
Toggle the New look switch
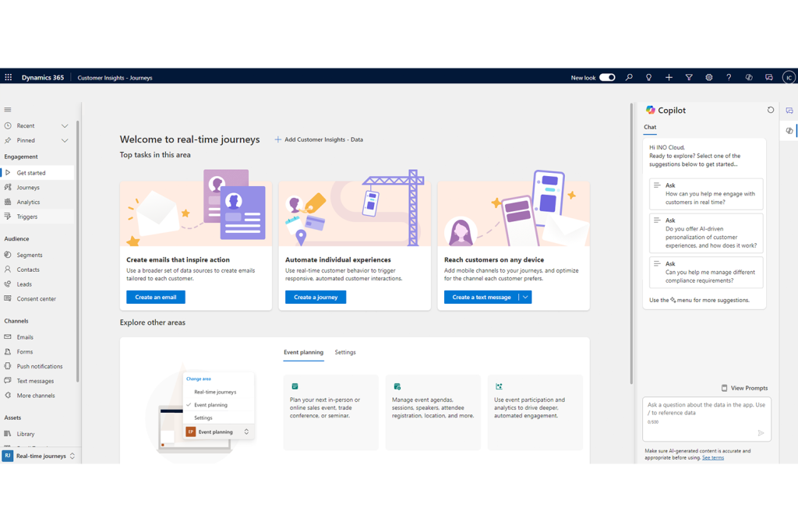point(607,78)
